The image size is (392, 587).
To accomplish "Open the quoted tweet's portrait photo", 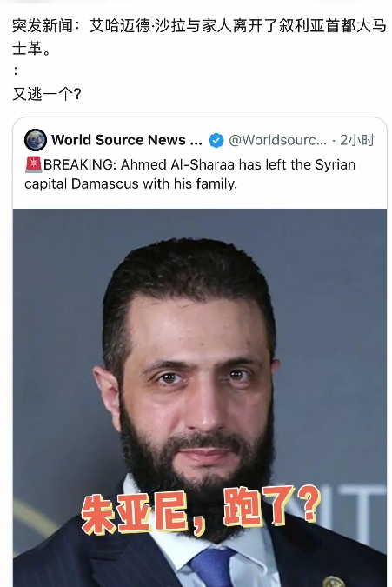I will (200, 397).
